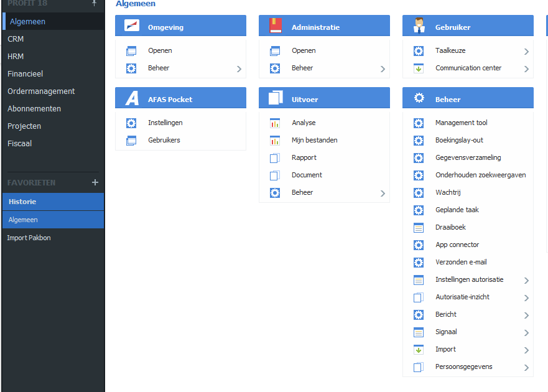548x392 pixels.
Task: Expand the Taalkeuze submenu arrow
Action: [526, 52]
